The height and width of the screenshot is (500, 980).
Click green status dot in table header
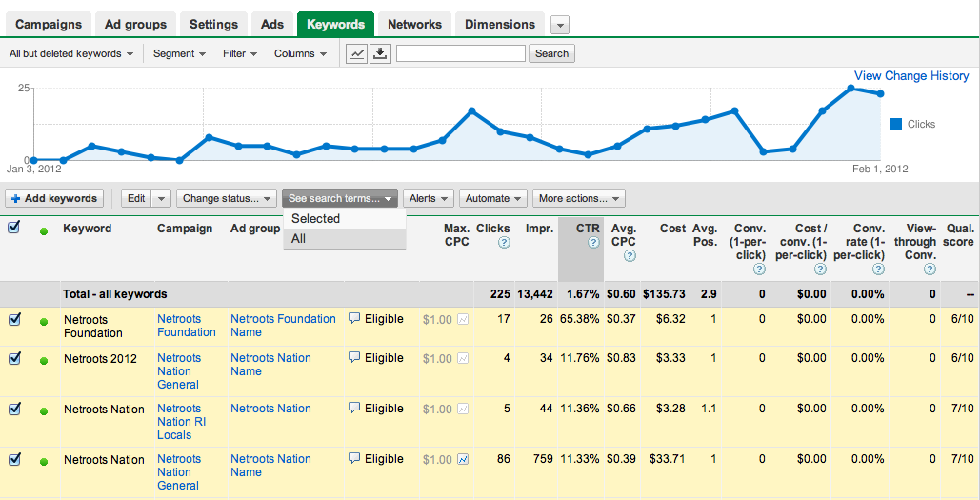[44, 231]
